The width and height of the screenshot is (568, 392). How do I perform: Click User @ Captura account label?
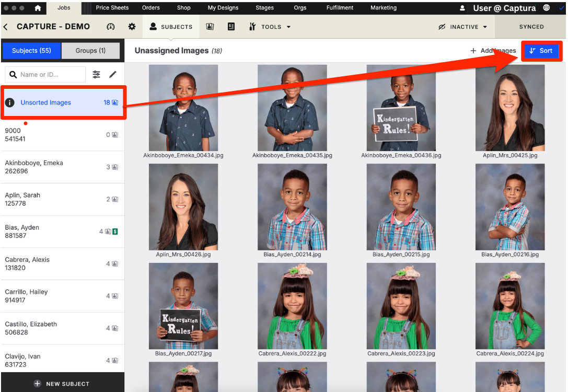pos(504,8)
